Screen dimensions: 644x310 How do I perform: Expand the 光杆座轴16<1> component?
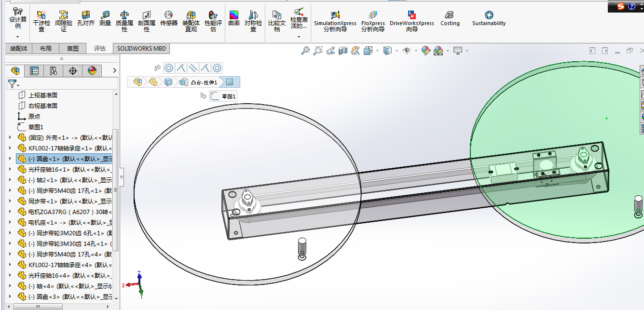coord(10,170)
